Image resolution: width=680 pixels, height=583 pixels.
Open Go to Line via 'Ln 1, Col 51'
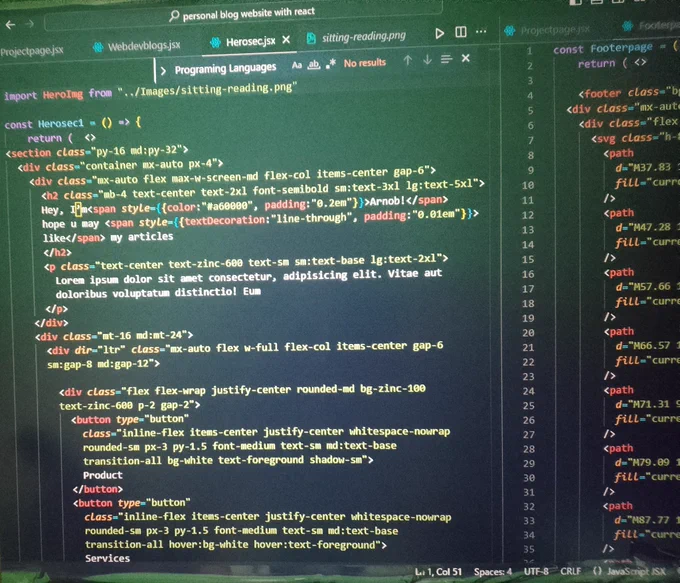(x=438, y=572)
